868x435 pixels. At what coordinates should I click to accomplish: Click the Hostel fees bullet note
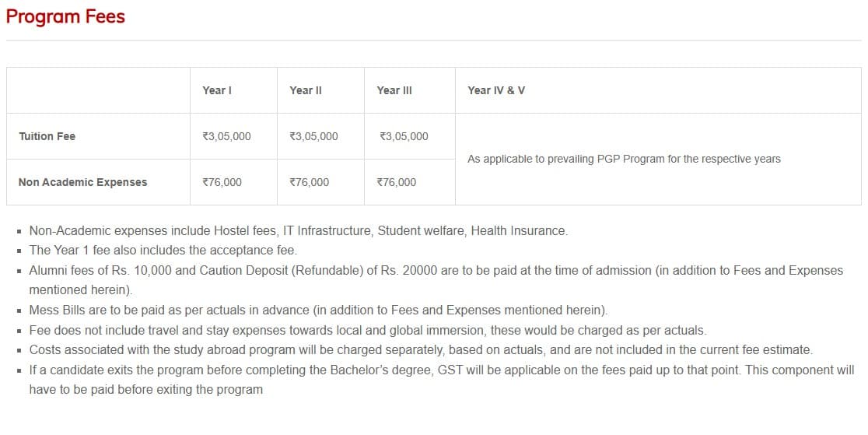click(298, 230)
